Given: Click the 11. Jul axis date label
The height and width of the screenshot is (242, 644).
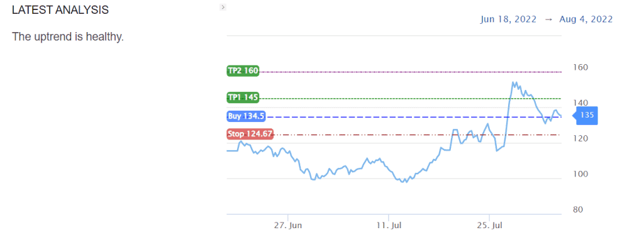Looking at the screenshot, I should pyautogui.click(x=389, y=226).
